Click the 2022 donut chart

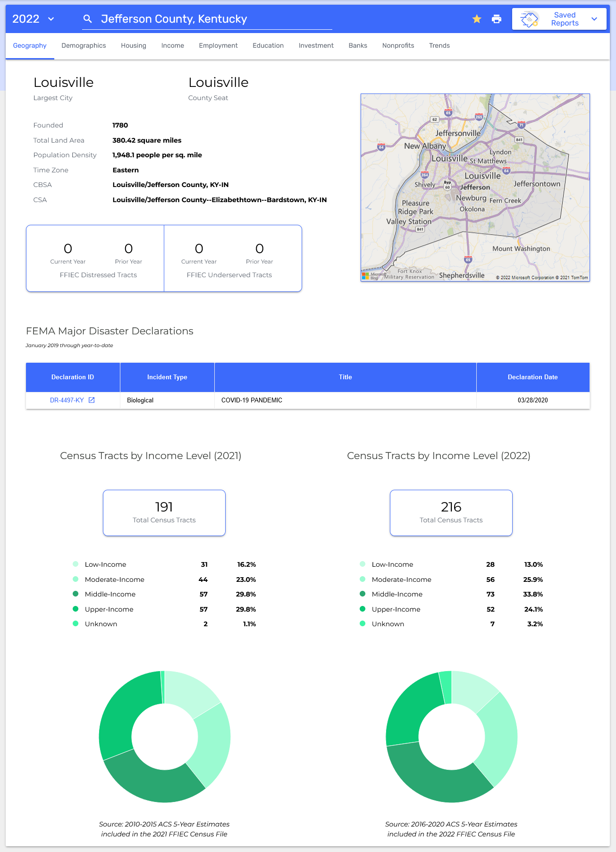tap(452, 736)
